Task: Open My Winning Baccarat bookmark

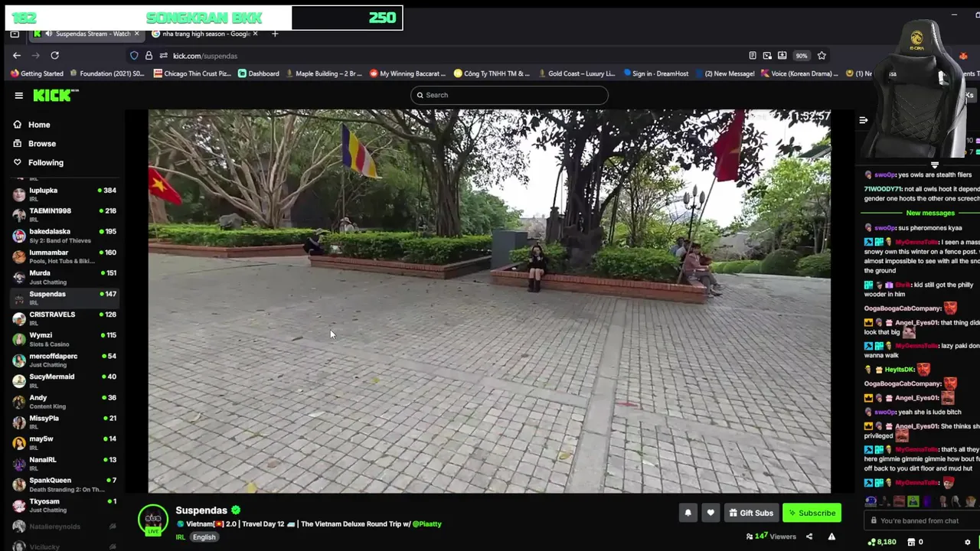Action: point(407,73)
